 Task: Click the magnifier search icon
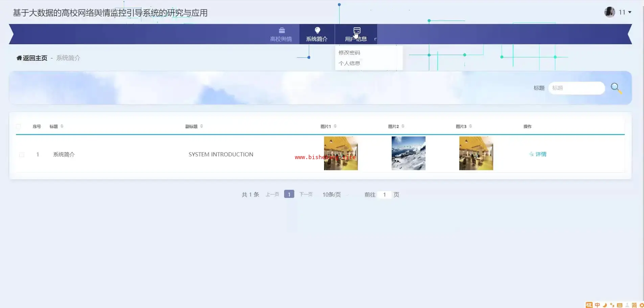(616, 88)
